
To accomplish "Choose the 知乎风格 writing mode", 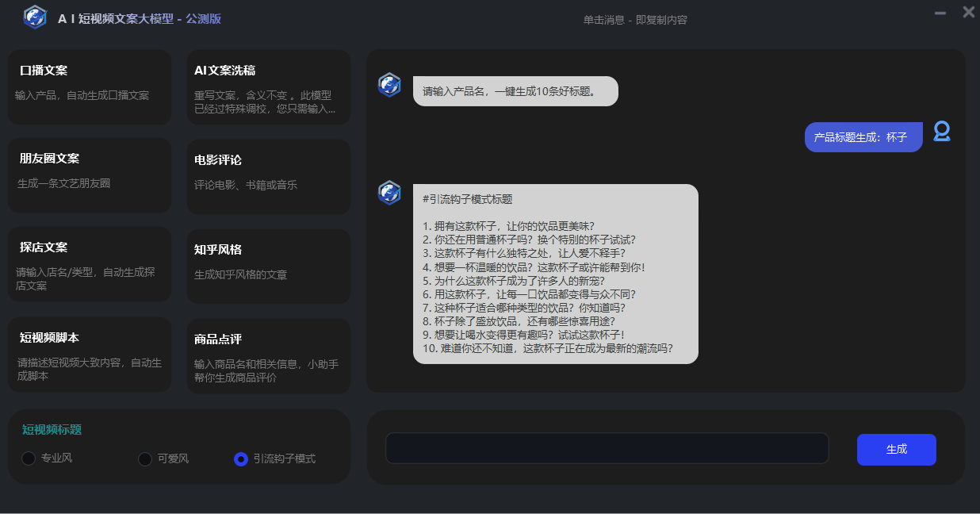I will 269,266.
